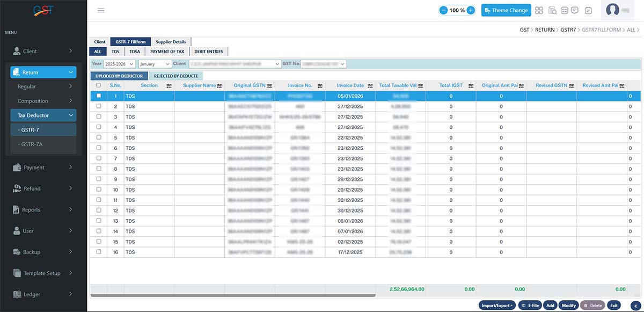The width and height of the screenshot is (644, 312).
Task: Switch to the Supplier Details tab
Action: point(171,42)
